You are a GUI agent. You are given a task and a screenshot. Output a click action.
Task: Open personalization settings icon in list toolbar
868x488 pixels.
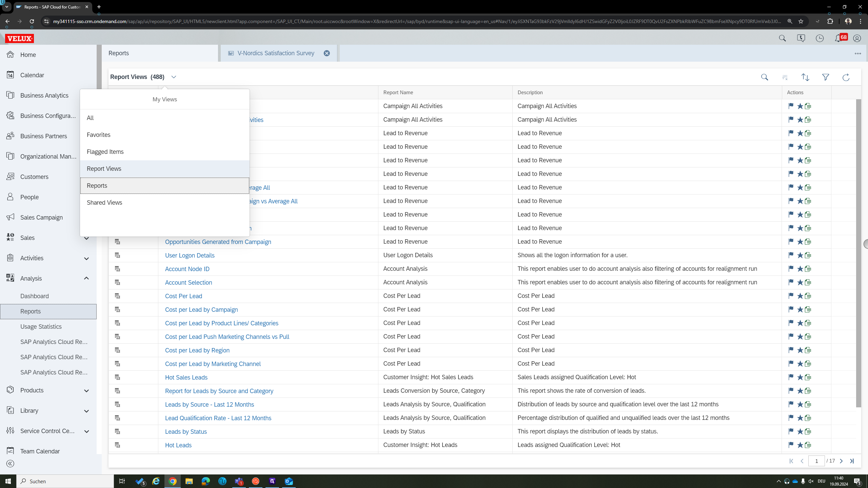(785, 77)
